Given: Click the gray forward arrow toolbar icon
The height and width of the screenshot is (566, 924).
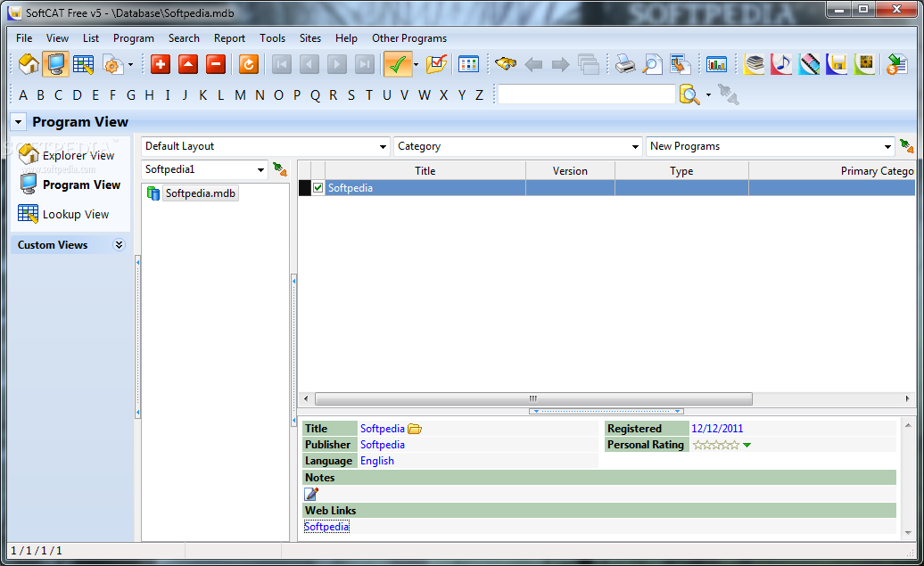Looking at the screenshot, I should (x=560, y=64).
